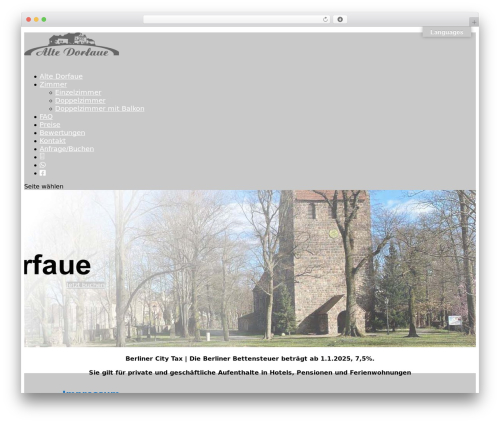Click the macOS yellow minimize button
The height and width of the screenshot is (423, 500).
coord(36,20)
